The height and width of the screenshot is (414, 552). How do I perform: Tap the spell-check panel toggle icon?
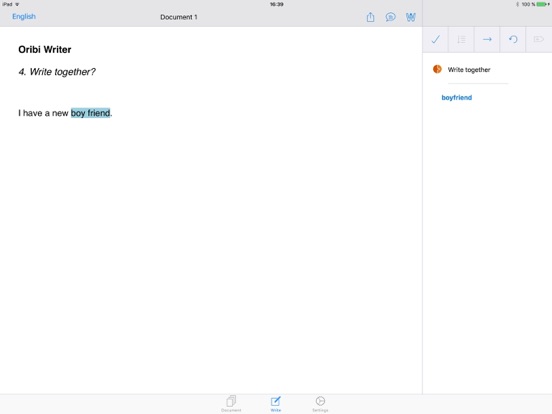(x=410, y=17)
